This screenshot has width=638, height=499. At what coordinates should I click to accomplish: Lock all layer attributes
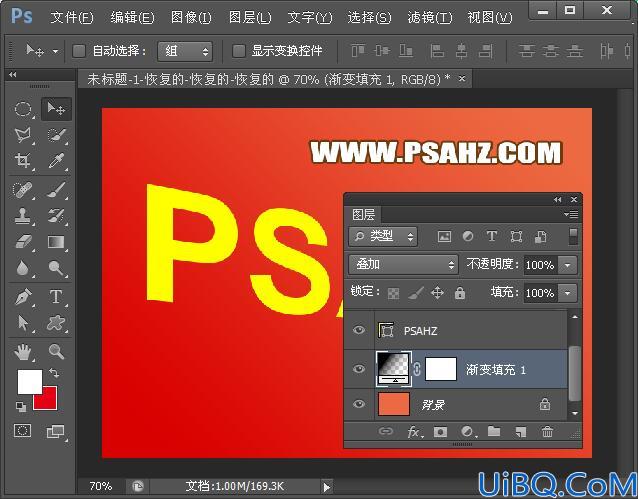[x=460, y=293]
